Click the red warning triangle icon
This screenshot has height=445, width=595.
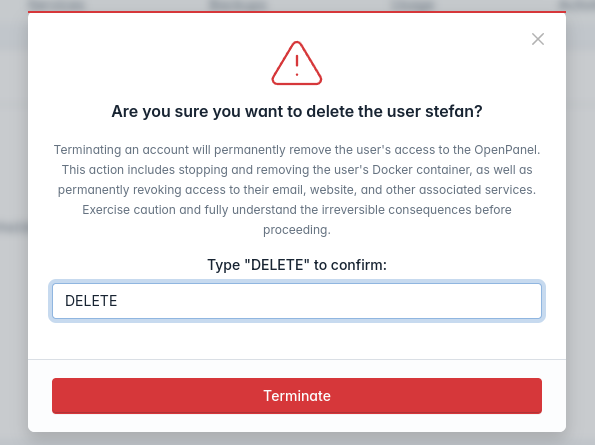[297, 63]
